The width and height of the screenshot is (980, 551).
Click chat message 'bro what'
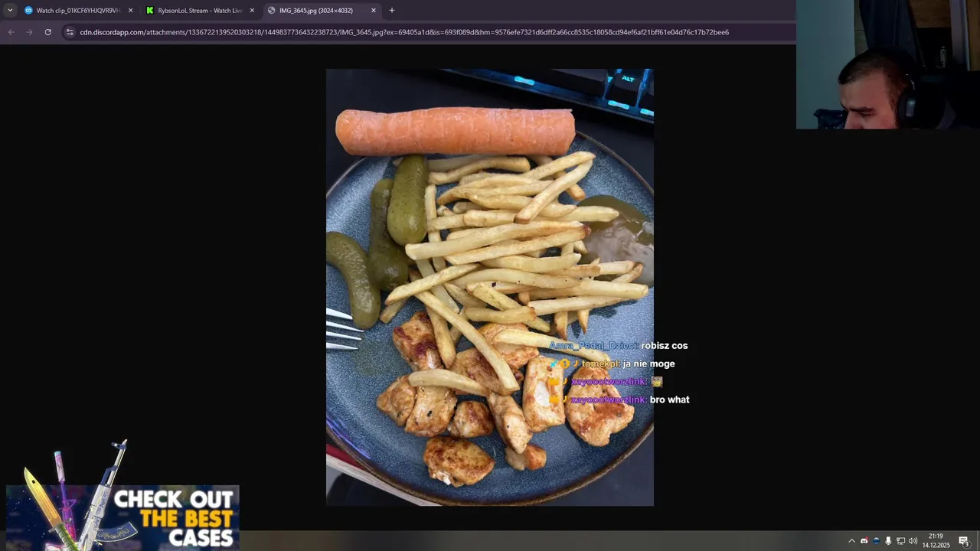pyautogui.click(x=669, y=399)
